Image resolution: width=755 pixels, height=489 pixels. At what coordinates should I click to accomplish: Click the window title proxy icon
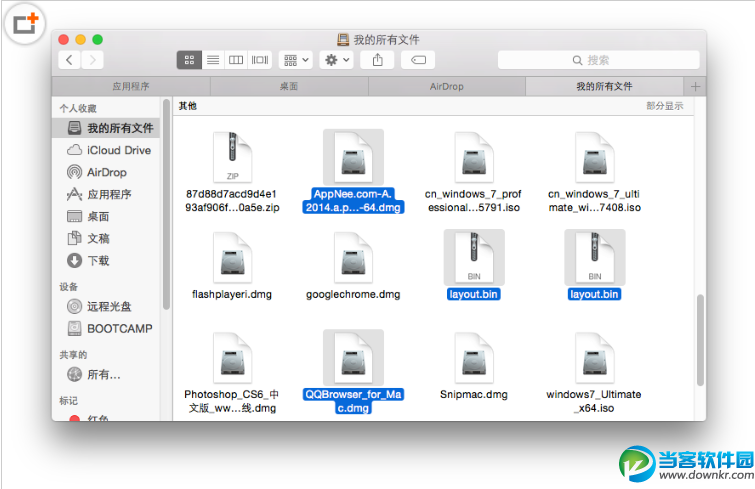coord(343,39)
